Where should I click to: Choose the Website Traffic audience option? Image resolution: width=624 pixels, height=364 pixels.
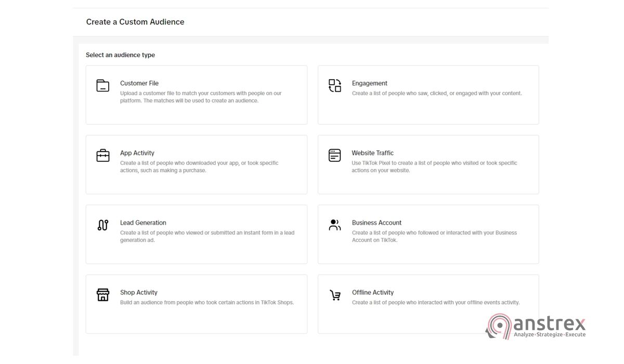[x=427, y=164]
